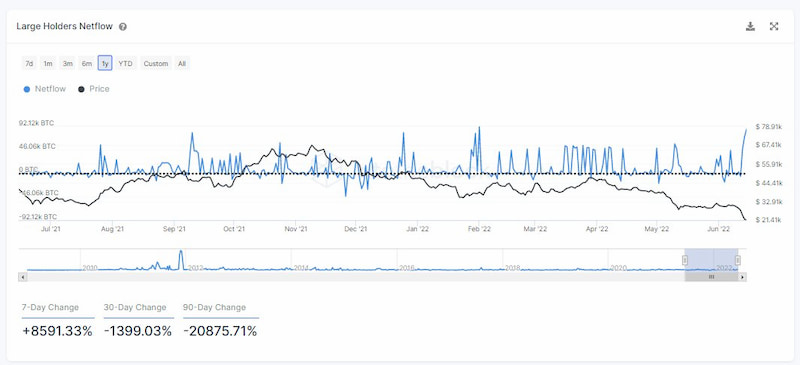Click the +8591.33% value

58,331
